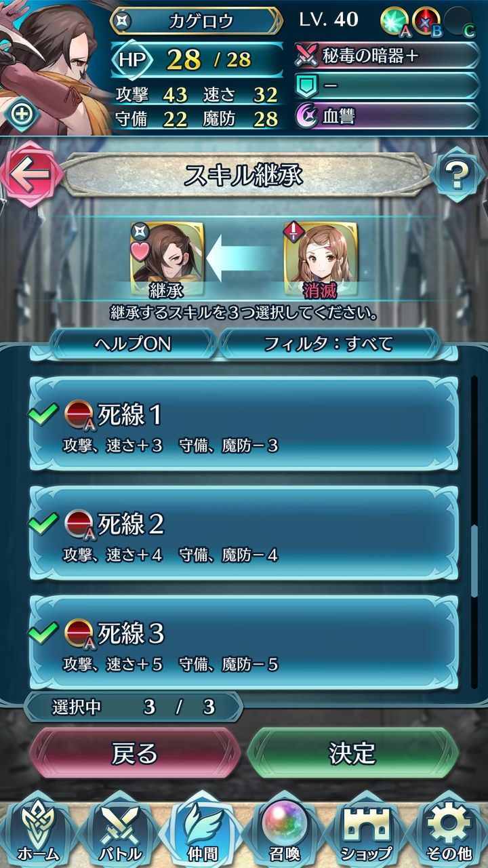Go back with the red 戻る button

coord(134,753)
